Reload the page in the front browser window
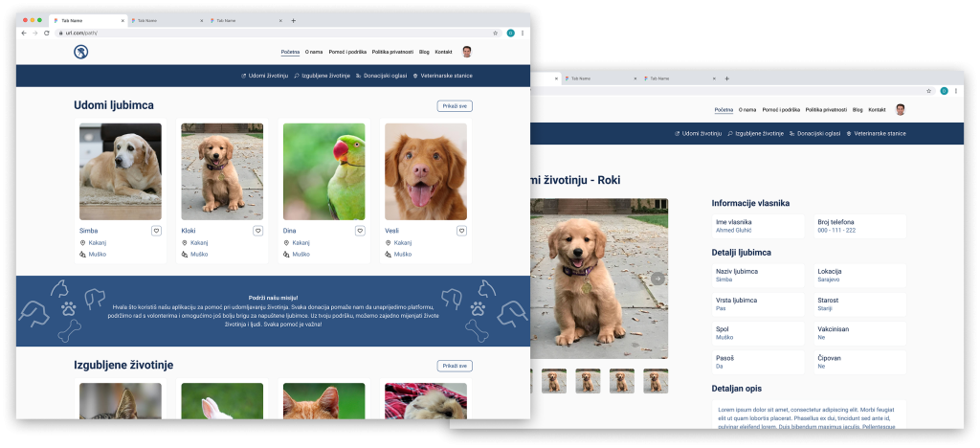The height and width of the screenshot is (448, 980). 48,33
